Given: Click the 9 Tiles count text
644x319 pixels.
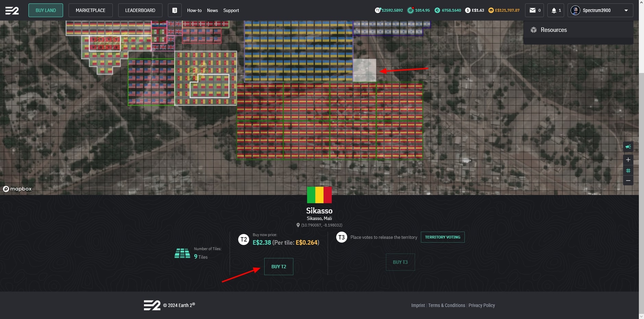Looking at the screenshot, I should (x=201, y=257).
